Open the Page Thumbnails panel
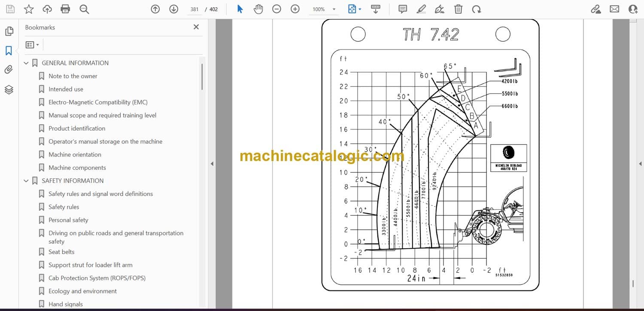The width and height of the screenshot is (644, 311). (9, 31)
